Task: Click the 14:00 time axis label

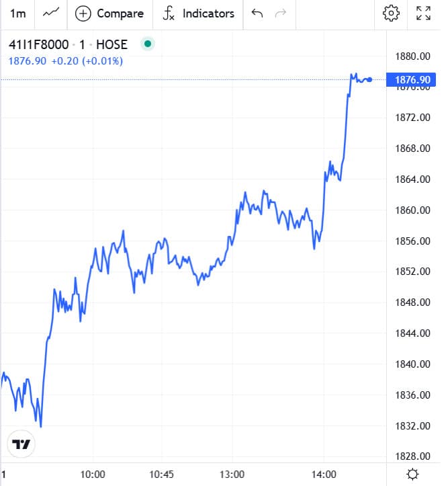Action: tap(324, 474)
